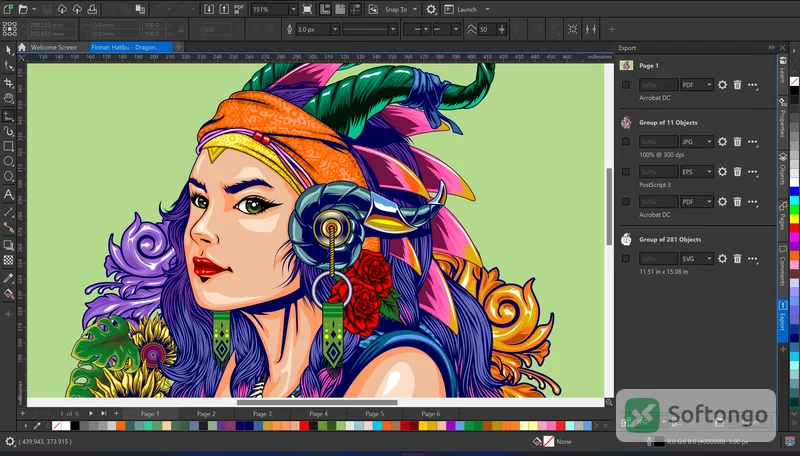Check the SVG export checkbox
800x456 pixels.
tap(626, 259)
